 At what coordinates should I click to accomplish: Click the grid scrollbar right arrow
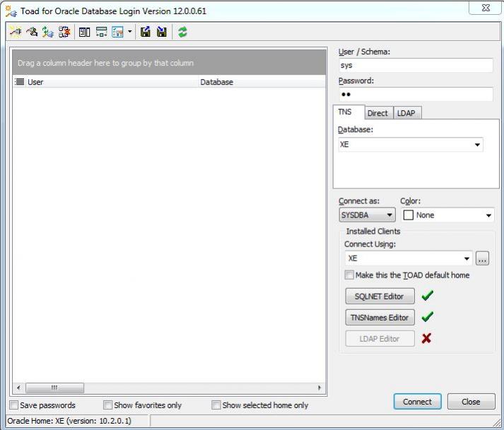tap(320, 388)
